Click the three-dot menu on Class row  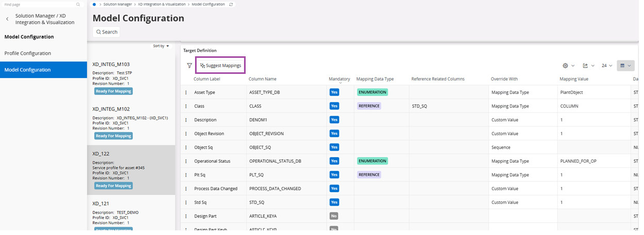pos(186,106)
